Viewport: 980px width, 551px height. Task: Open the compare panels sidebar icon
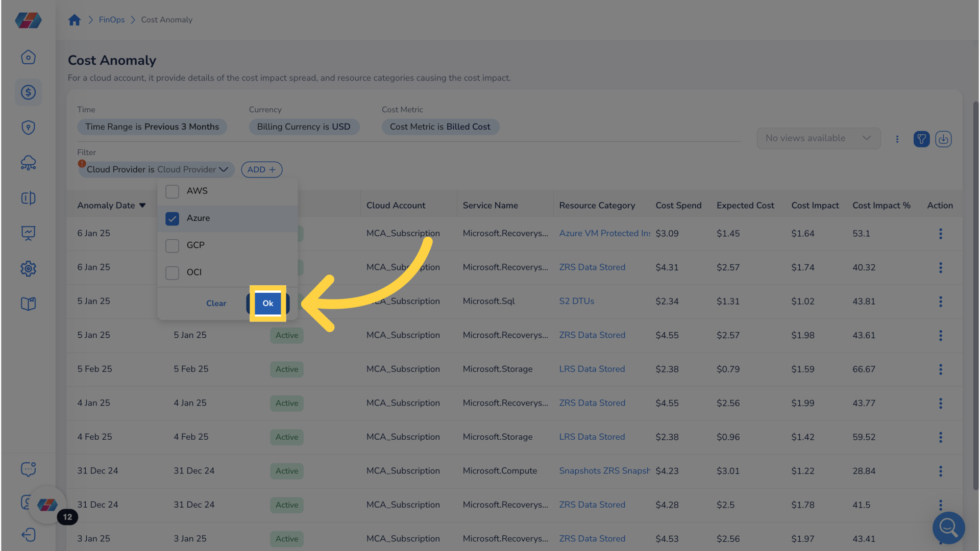tap(28, 198)
